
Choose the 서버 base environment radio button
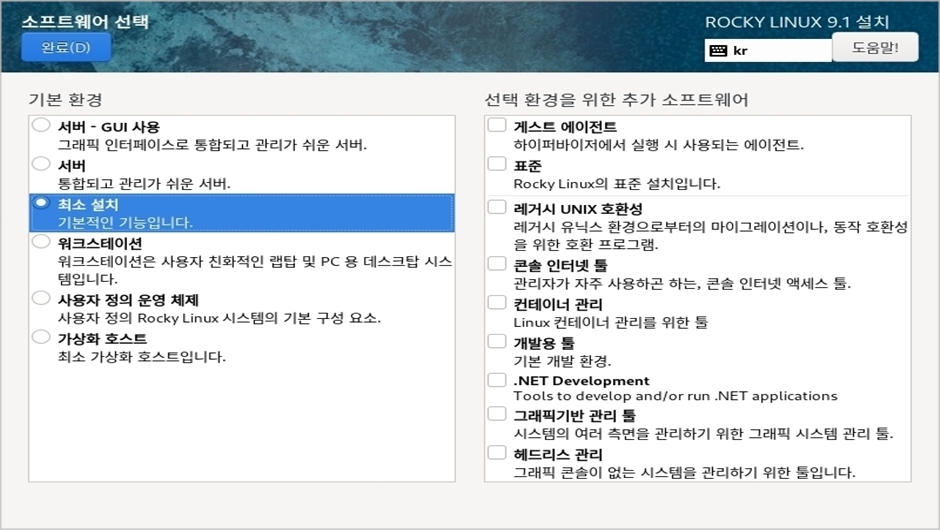(41, 164)
